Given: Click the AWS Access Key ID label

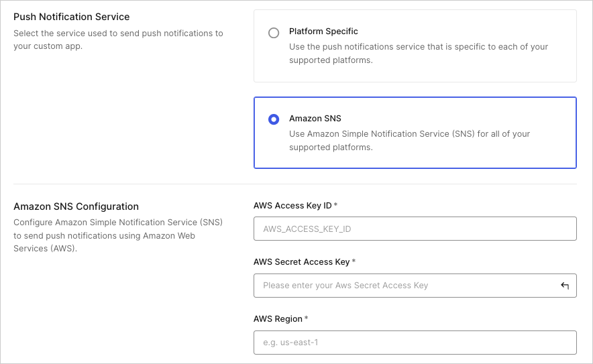Looking at the screenshot, I should pyautogui.click(x=292, y=206).
